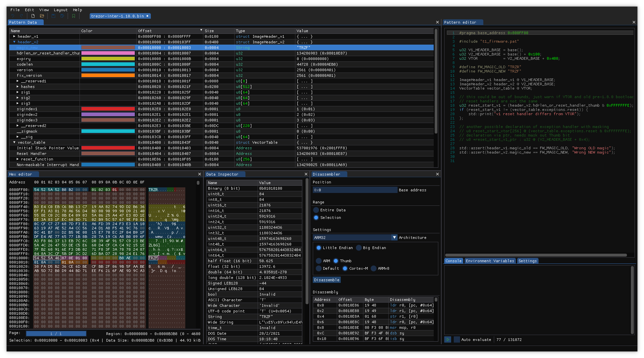Open the Help menu
The height and width of the screenshot is (358, 644).
(x=78, y=10)
